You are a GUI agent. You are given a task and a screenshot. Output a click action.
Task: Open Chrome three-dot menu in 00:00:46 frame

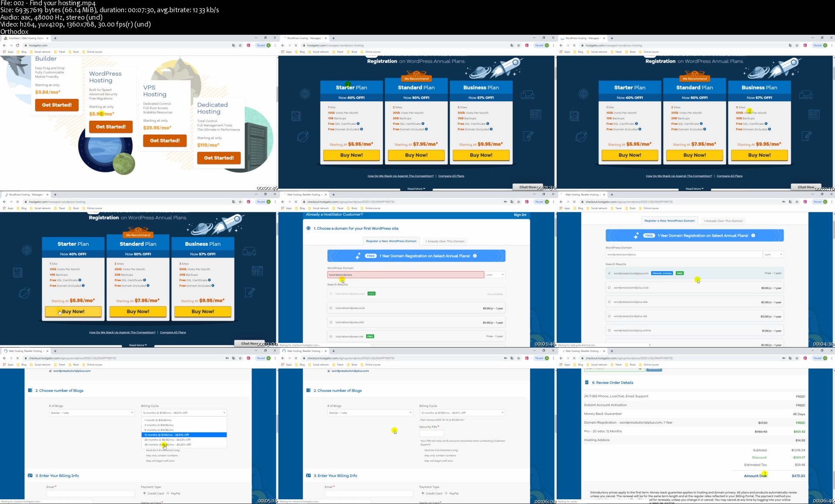click(275, 45)
